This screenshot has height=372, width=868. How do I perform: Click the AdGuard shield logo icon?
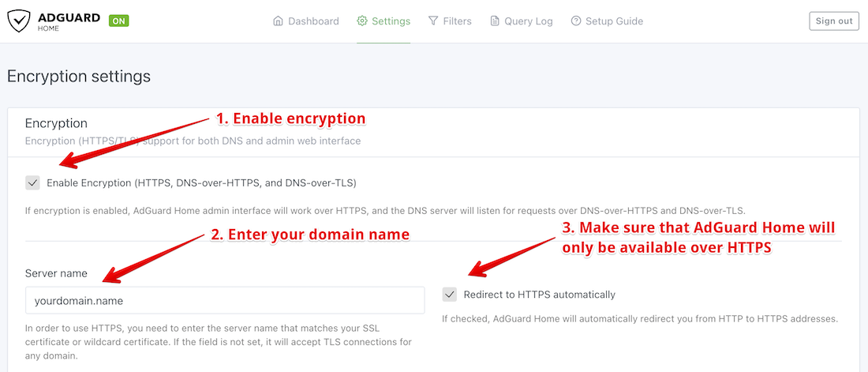pyautogui.click(x=19, y=21)
